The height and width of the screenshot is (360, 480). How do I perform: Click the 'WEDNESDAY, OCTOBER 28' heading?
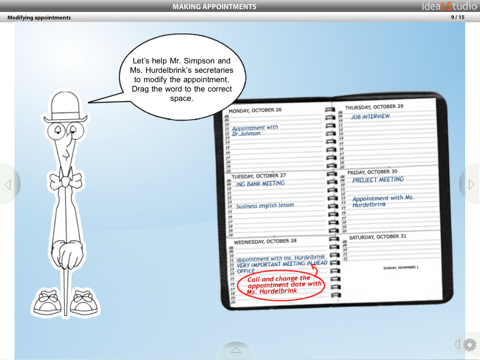[x=265, y=241]
